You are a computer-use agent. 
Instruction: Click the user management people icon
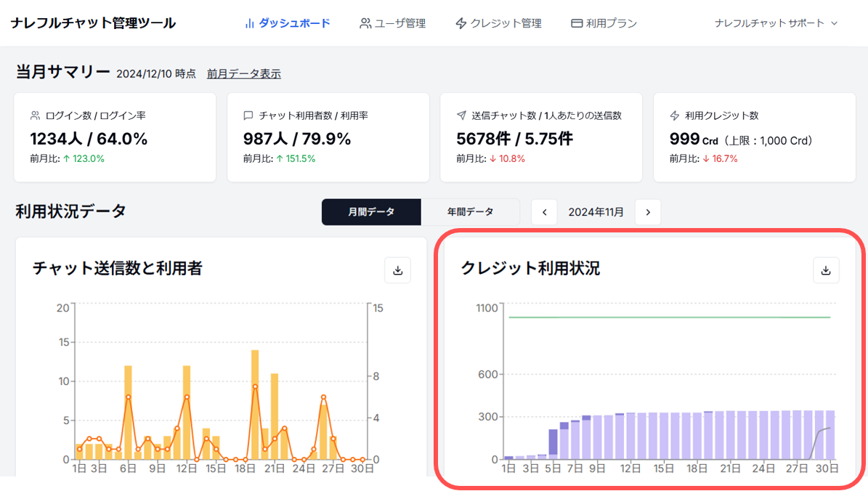pyautogui.click(x=365, y=23)
